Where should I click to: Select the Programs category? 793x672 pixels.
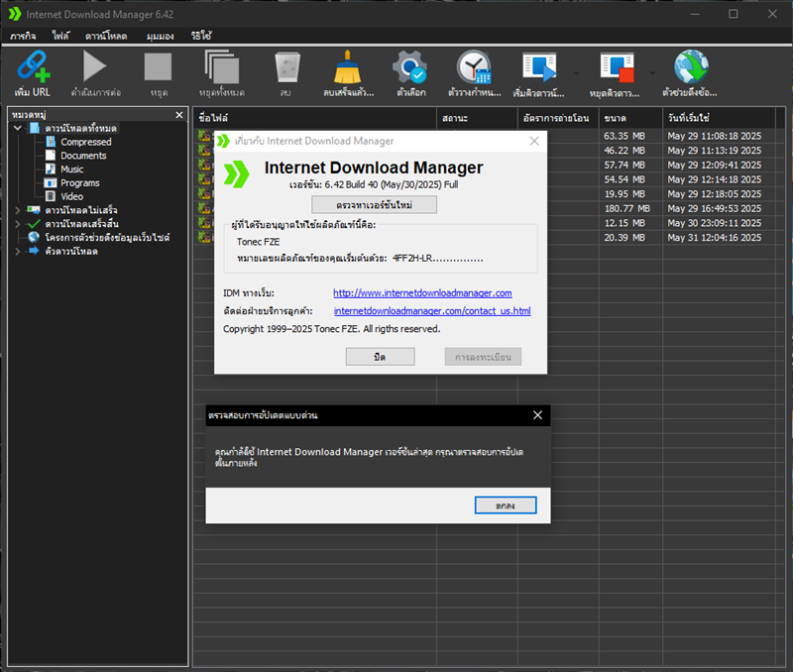[x=80, y=183]
